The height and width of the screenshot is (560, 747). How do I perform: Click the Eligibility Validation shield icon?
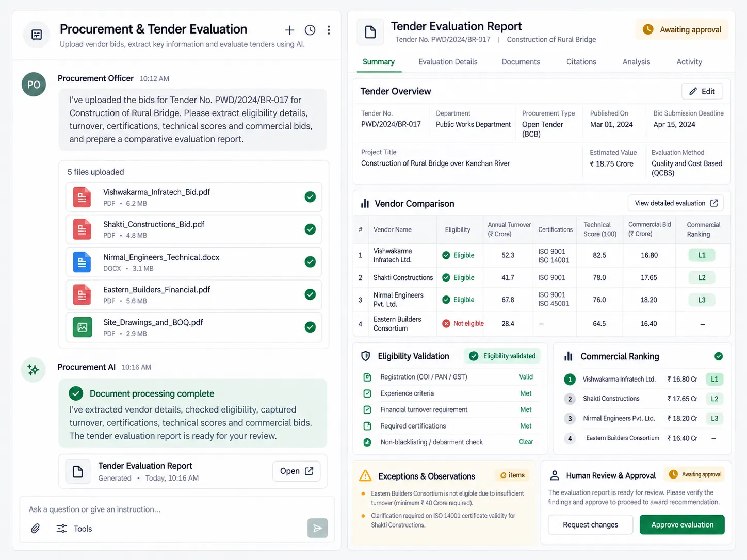tap(366, 356)
